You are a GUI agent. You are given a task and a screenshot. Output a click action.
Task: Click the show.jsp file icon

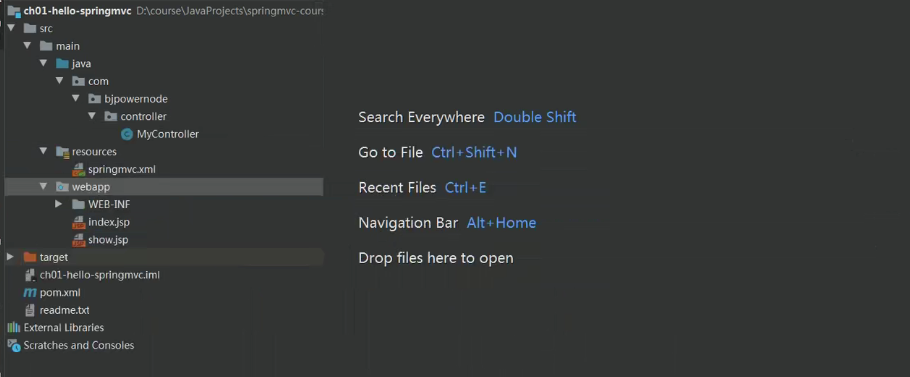[78, 240]
